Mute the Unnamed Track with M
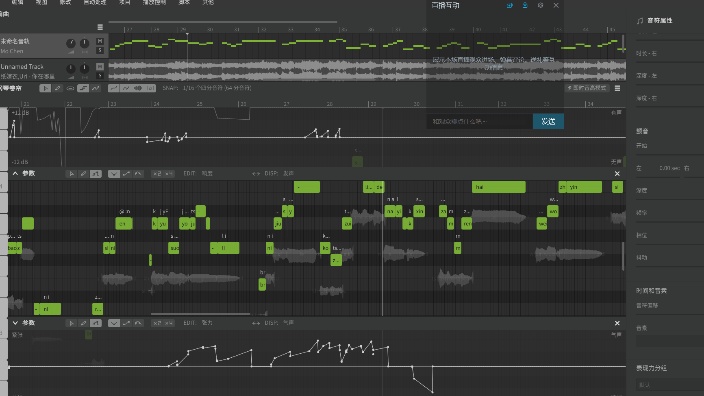 coord(100,66)
